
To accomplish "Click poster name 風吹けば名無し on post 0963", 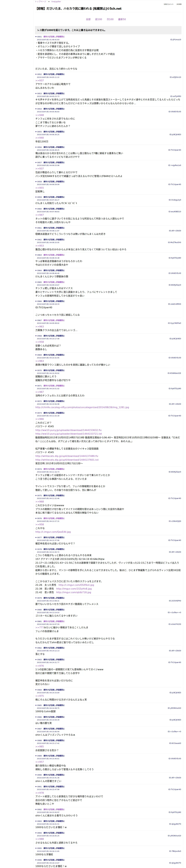I will [54, 255].
